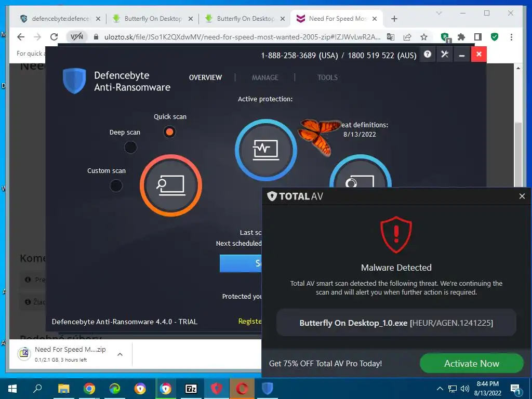The height and width of the screenshot is (399, 532).
Task: Close the TotalAV malware popup
Action: coord(522,196)
